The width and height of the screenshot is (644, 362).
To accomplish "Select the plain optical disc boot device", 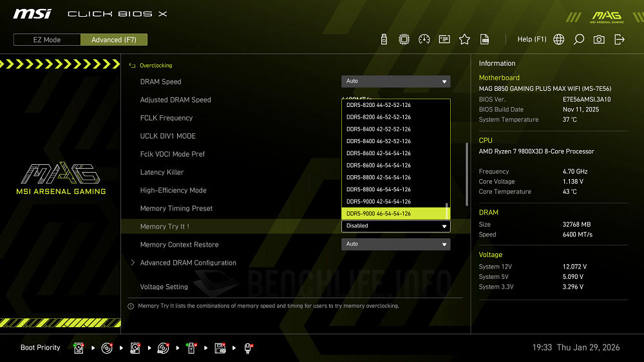I will (x=107, y=348).
